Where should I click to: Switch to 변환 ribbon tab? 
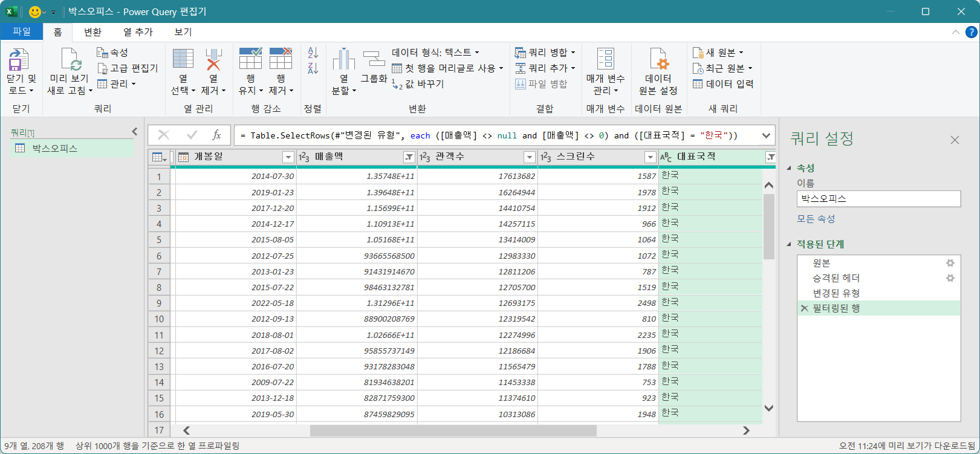tap(92, 32)
